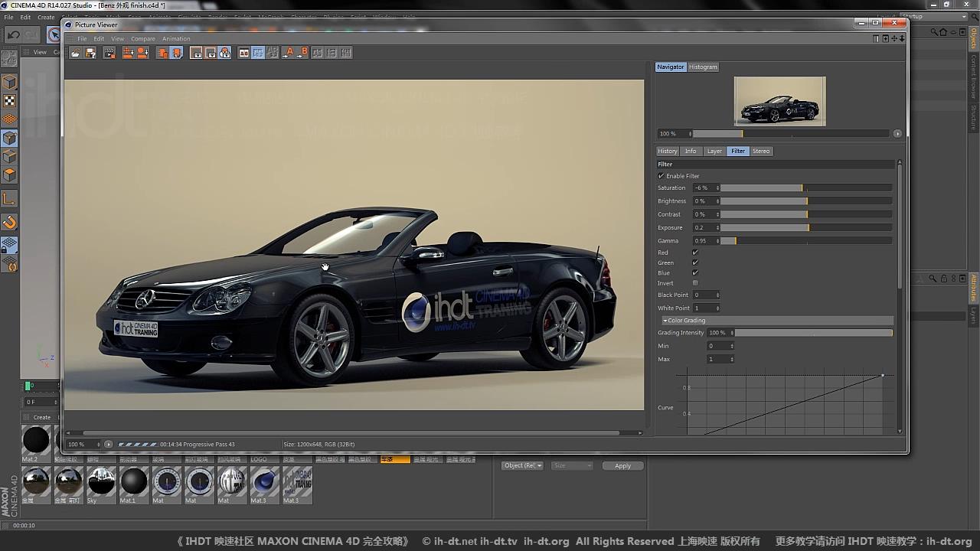Switch to the Histogram tab
This screenshot has height=551, width=980.
703,67
